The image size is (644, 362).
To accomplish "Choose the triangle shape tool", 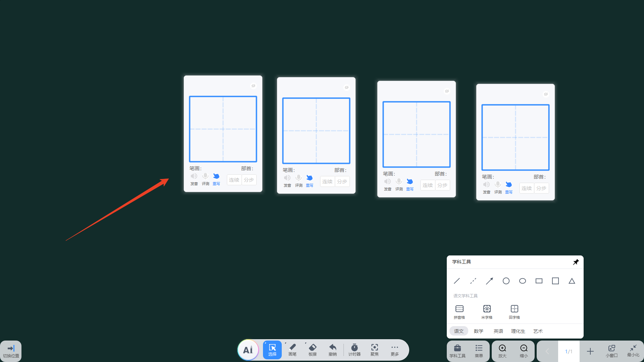I will point(572,281).
